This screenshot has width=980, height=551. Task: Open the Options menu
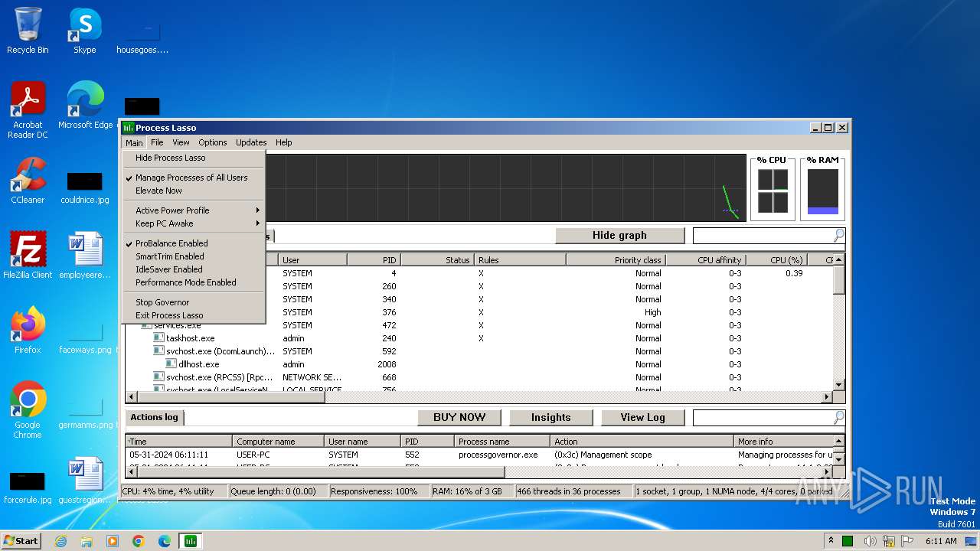213,142
